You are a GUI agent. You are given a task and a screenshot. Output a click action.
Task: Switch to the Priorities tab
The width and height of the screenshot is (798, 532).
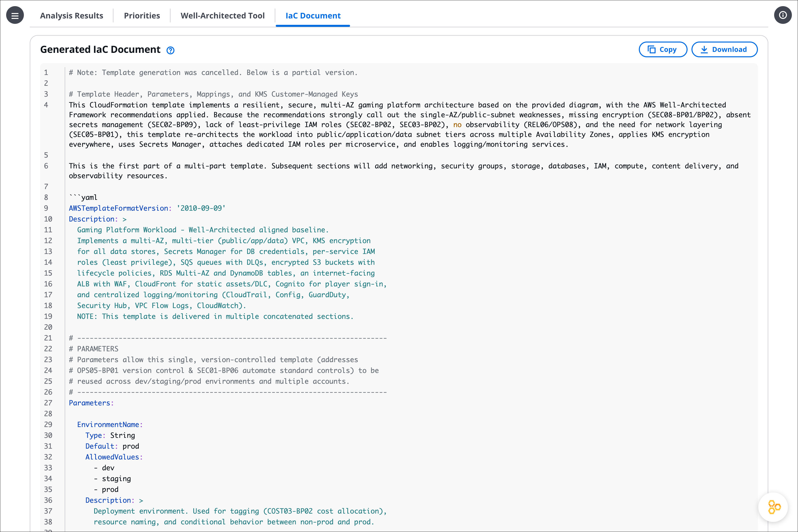click(142, 15)
